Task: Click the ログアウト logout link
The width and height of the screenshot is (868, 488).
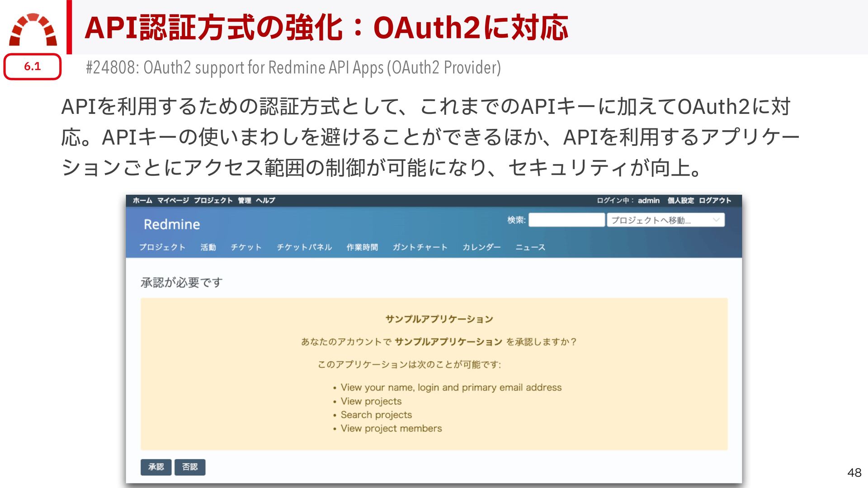Action: (x=714, y=200)
